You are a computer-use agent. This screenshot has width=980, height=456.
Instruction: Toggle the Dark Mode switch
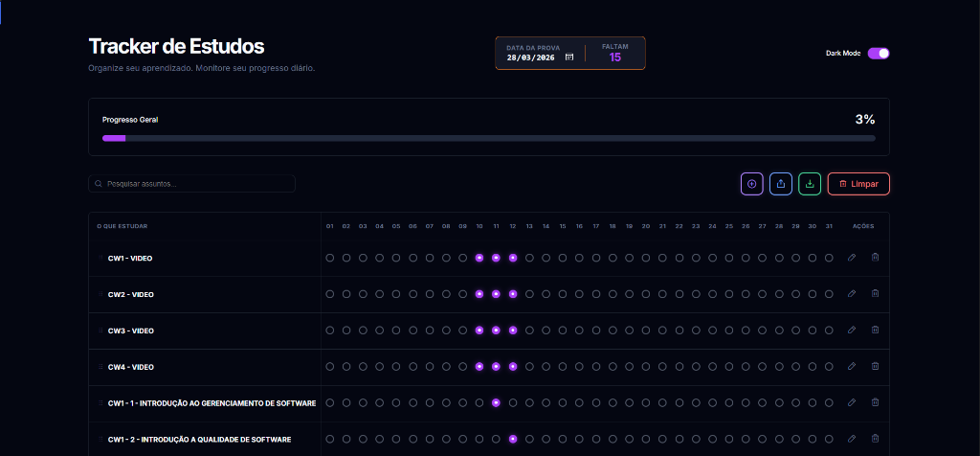click(878, 54)
